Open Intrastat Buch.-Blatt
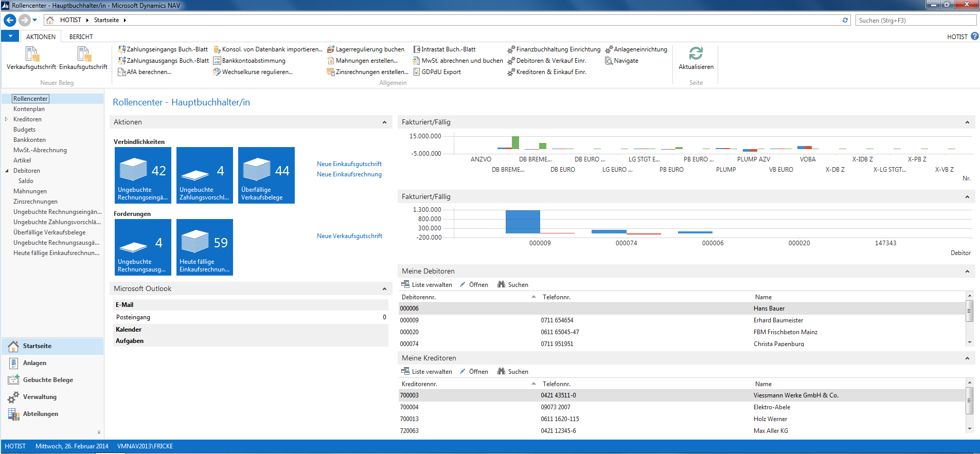This screenshot has height=454, width=980. 444,49
